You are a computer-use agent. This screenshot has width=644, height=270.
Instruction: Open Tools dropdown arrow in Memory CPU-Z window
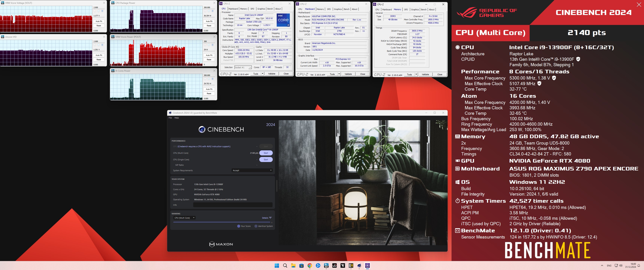coord(416,74)
